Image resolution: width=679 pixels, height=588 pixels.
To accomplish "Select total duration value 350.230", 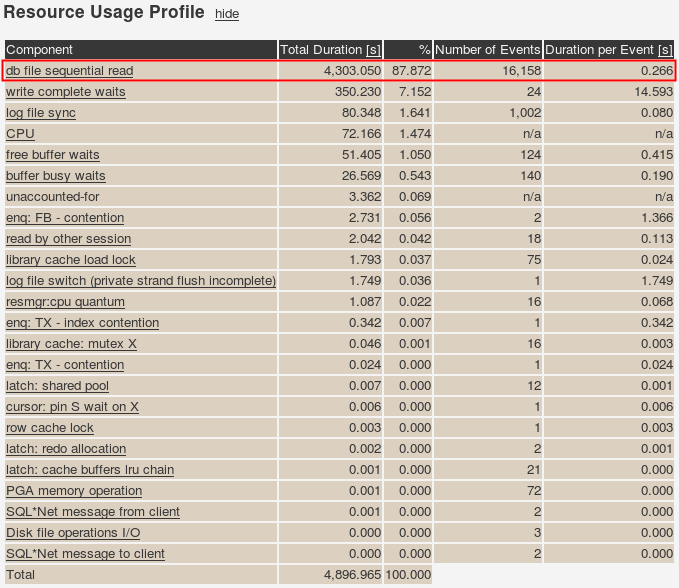I will [358, 92].
